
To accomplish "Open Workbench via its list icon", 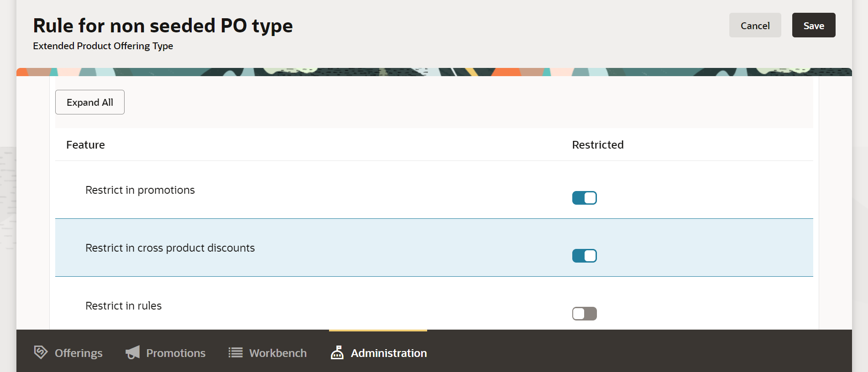I will [x=235, y=352].
